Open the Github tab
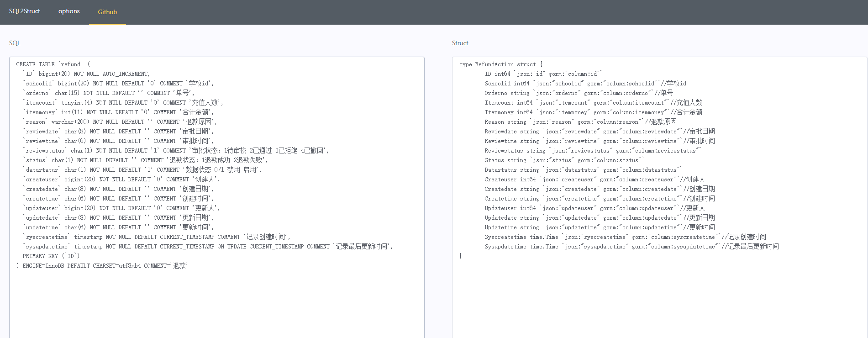The height and width of the screenshot is (338, 868). [107, 12]
